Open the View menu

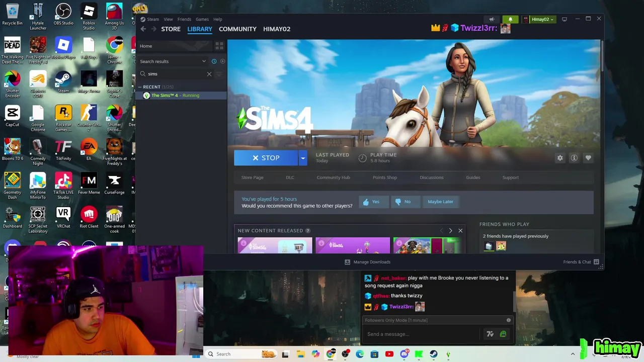click(168, 19)
